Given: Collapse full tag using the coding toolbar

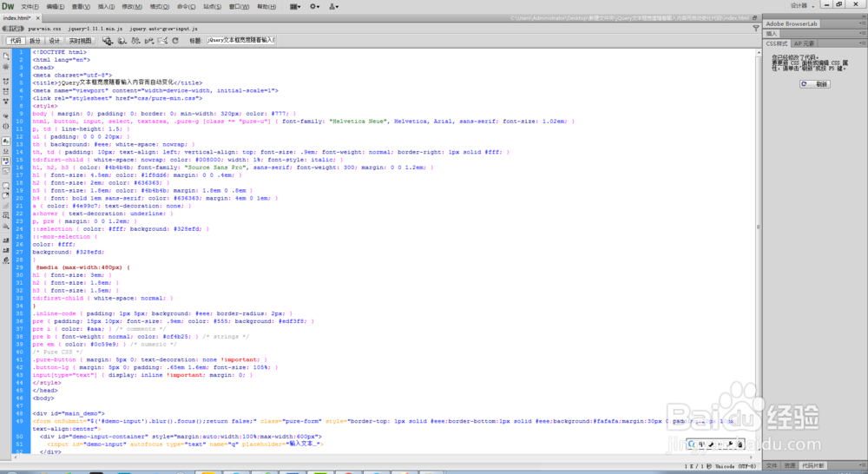Looking at the screenshot, I should click(6, 81).
